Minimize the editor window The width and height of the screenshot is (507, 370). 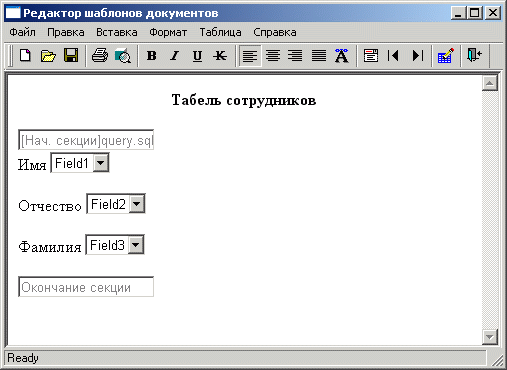pyautogui.click(x=459, y=13)
